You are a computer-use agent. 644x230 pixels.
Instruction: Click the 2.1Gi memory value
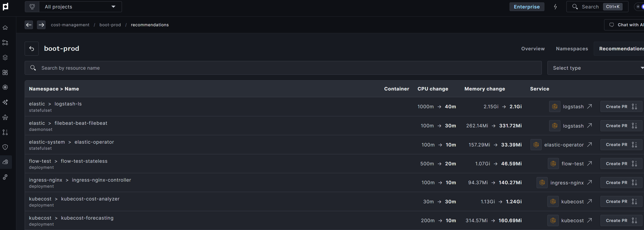(x=516, y=107)
